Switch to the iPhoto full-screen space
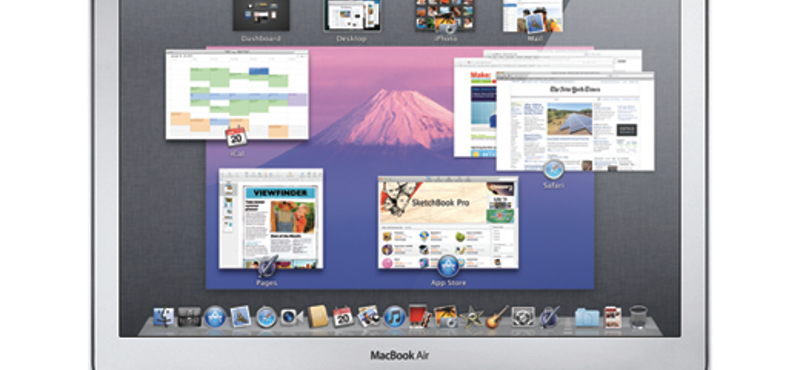The width and height of the screenshot is (800, 370). [x=445, y=15]
